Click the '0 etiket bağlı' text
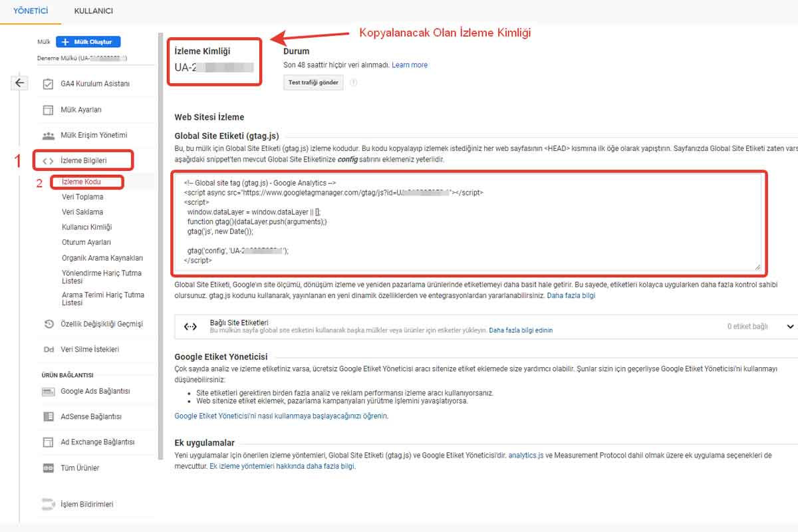Screen dimensions: 798x532 (747, 327)
